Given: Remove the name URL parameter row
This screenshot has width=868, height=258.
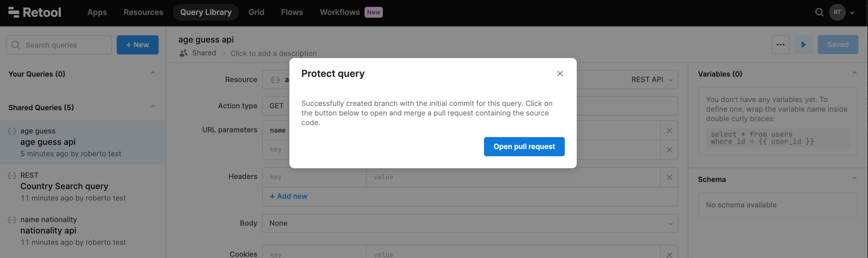Looking at the screenshot, I should tap(669, 131).
